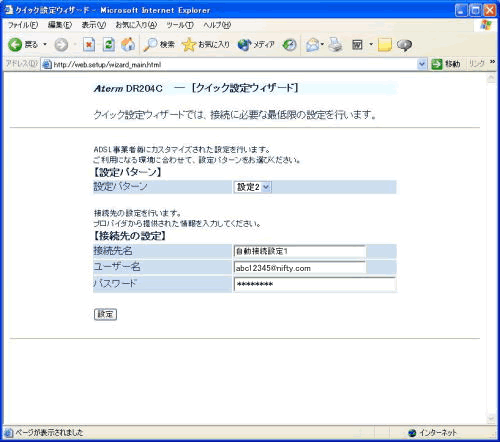Open the View (表示) menu
Screen dimensions: 500x442
94,25
